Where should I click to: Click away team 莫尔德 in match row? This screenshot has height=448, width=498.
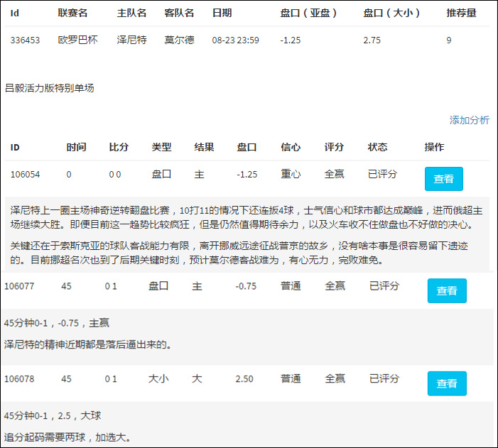point(179,40)
